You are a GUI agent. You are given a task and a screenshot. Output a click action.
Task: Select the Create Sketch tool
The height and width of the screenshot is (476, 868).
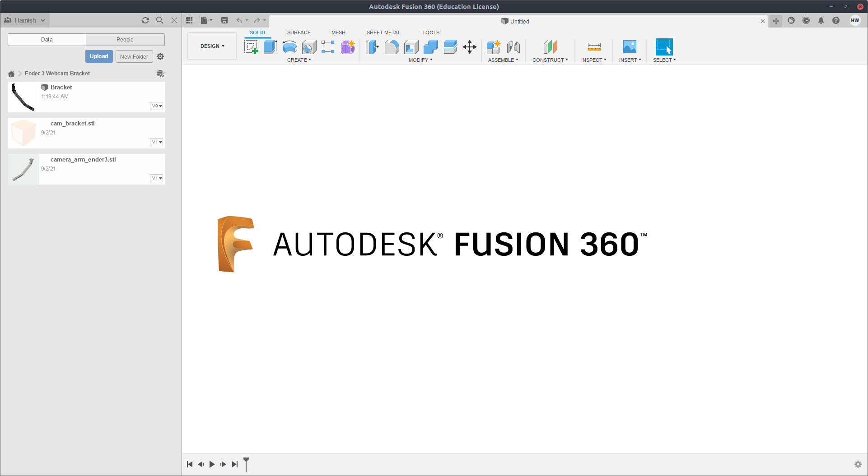tap(251, 47)
